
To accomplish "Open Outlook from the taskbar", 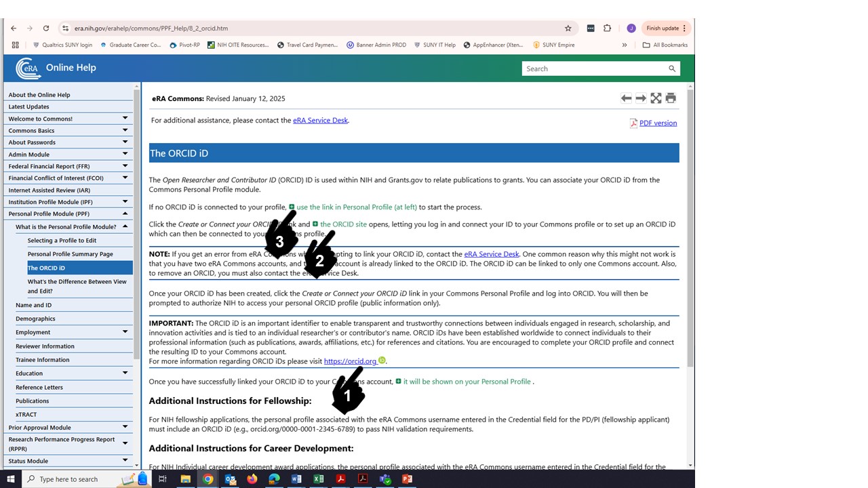I will (x=230, y=479).
